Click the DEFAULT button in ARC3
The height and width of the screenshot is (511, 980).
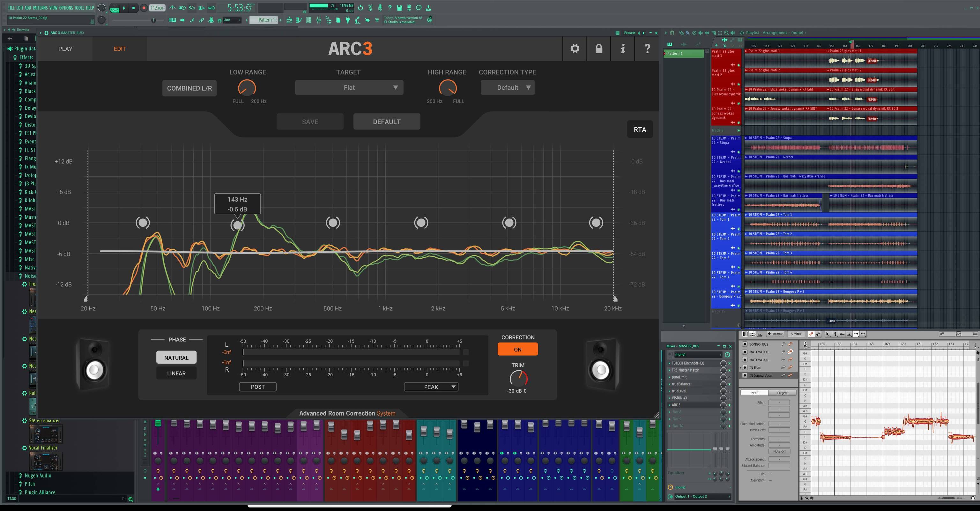(387, 122)
